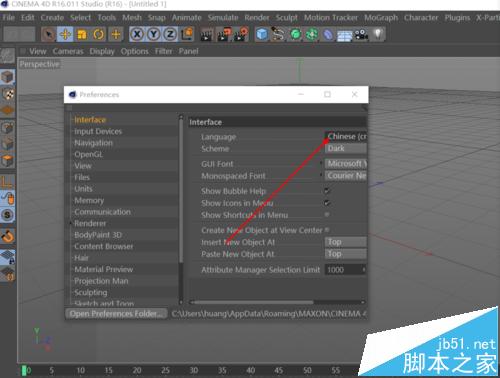Activate the Move tool
This screenshot has height=378, width=500.
click(x=65, y=34)
